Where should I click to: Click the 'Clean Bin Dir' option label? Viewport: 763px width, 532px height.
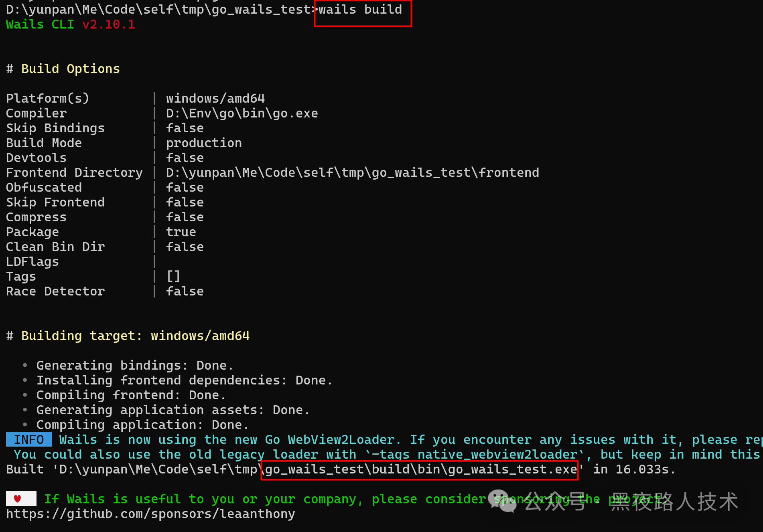55,247
